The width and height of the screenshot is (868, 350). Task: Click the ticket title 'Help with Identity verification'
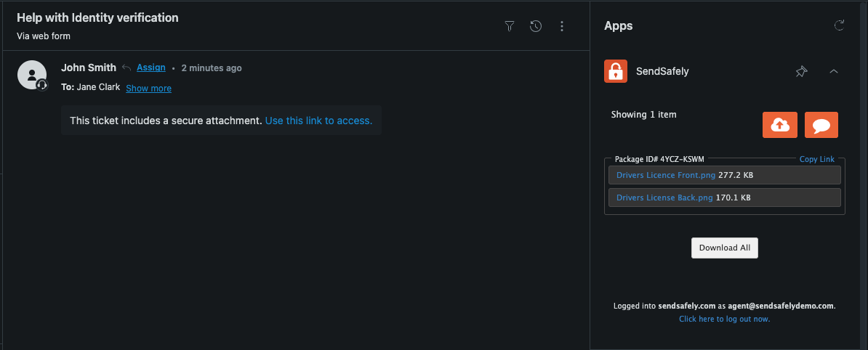pyautogui.click(x=97, y=17)
